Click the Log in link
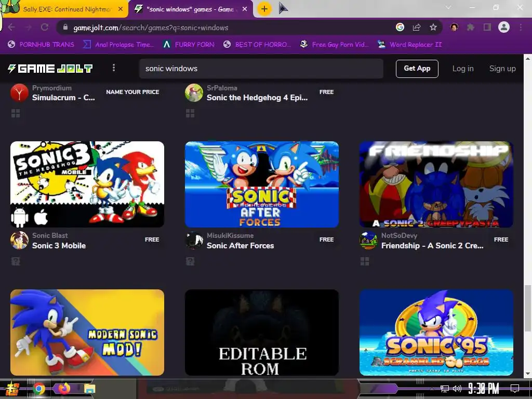532x399 pixels. 463,69
